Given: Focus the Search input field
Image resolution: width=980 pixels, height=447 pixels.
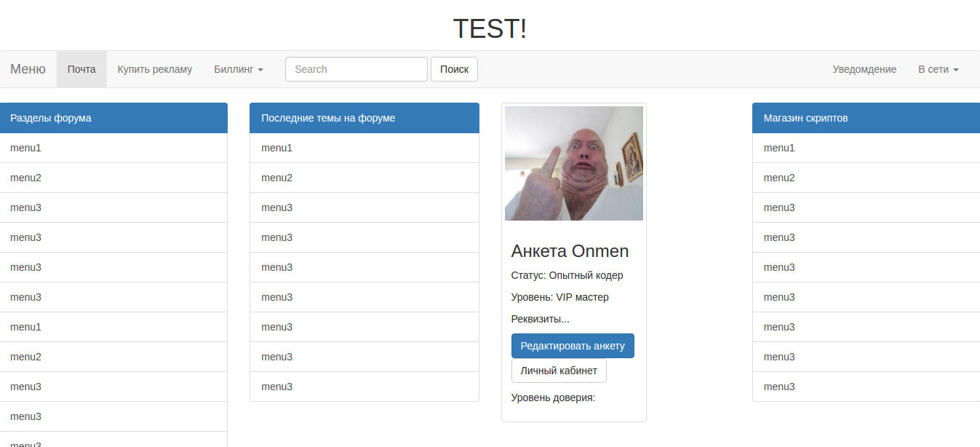Looking at the screenshot, I should 356,69.
